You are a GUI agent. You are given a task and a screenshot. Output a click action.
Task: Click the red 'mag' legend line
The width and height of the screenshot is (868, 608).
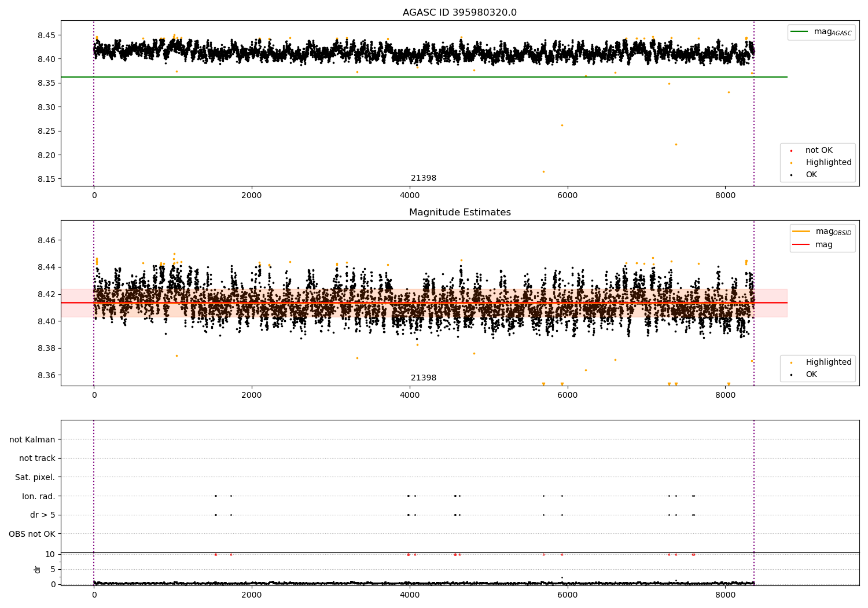[x=801, y=245]
